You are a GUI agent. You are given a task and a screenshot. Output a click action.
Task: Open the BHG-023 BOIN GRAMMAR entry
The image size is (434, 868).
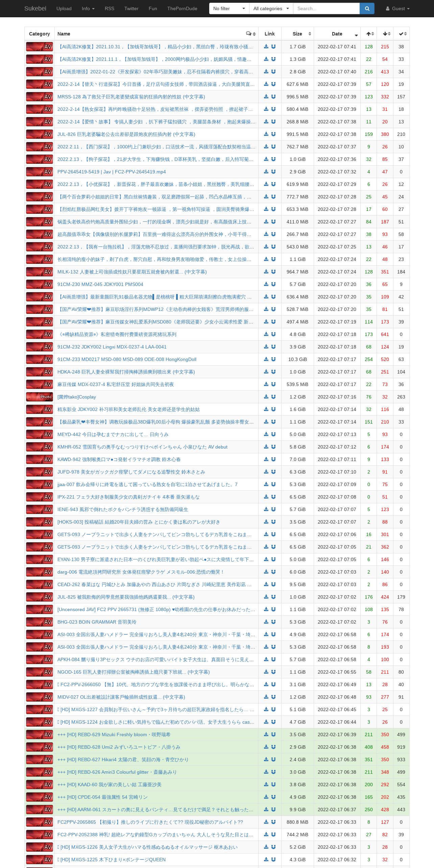(97, 622)
